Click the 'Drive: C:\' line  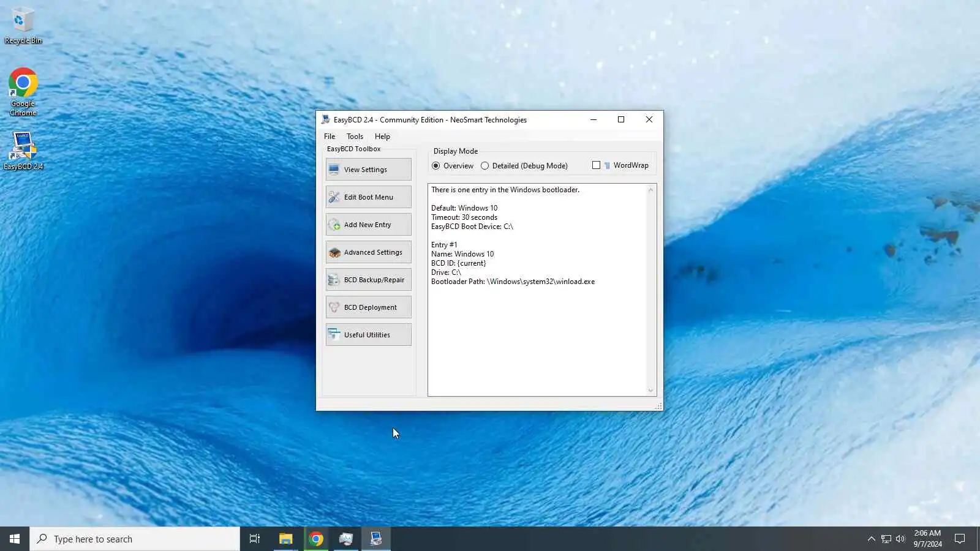click(x=446, y=272)
